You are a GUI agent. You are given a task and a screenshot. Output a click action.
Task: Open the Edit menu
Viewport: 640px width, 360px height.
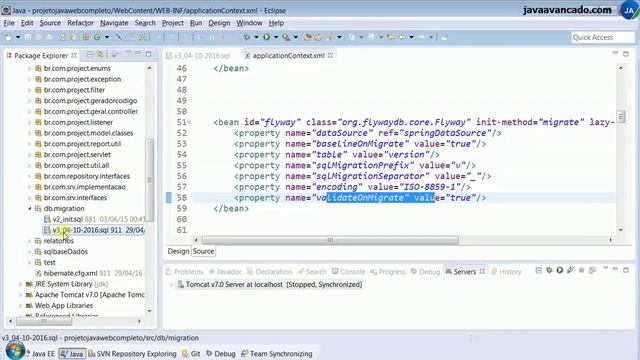(x=27, y=23)
